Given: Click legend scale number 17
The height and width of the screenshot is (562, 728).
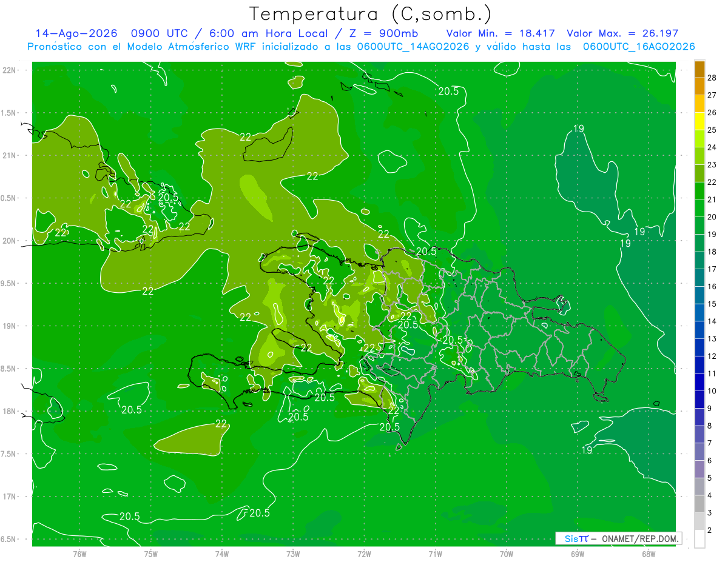Looking at the screenshot, I should [712, 269].
